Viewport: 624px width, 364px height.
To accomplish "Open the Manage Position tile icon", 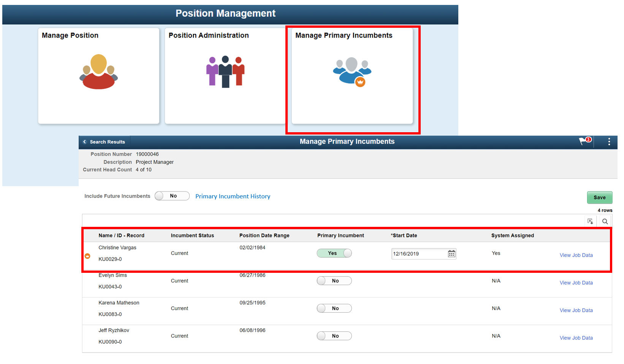I will (x=98, y=71).
